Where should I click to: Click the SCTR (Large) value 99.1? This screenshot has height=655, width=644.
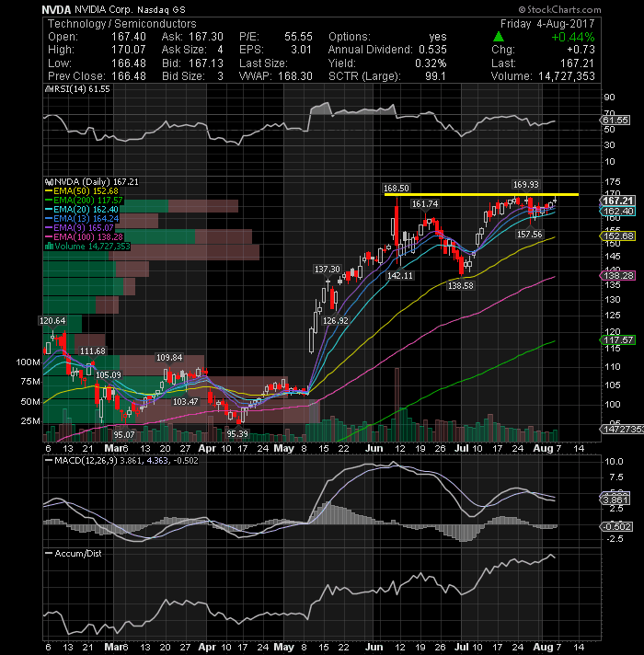tap(435, 76)
